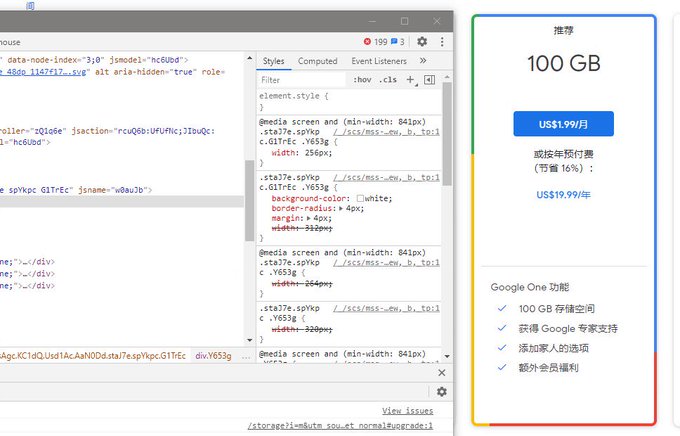Open console drawer settings gear
Viewport: 680px width, 436px height.
441,392
